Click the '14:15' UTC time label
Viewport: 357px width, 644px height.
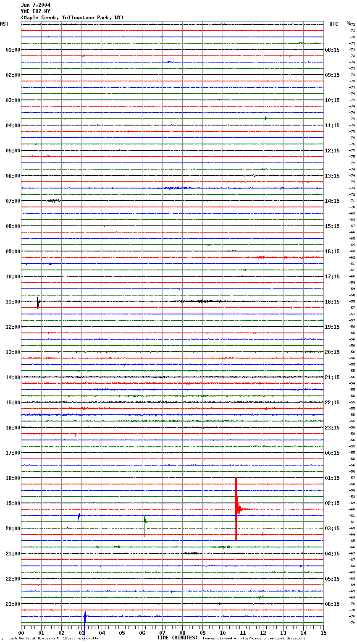point(332,201)
